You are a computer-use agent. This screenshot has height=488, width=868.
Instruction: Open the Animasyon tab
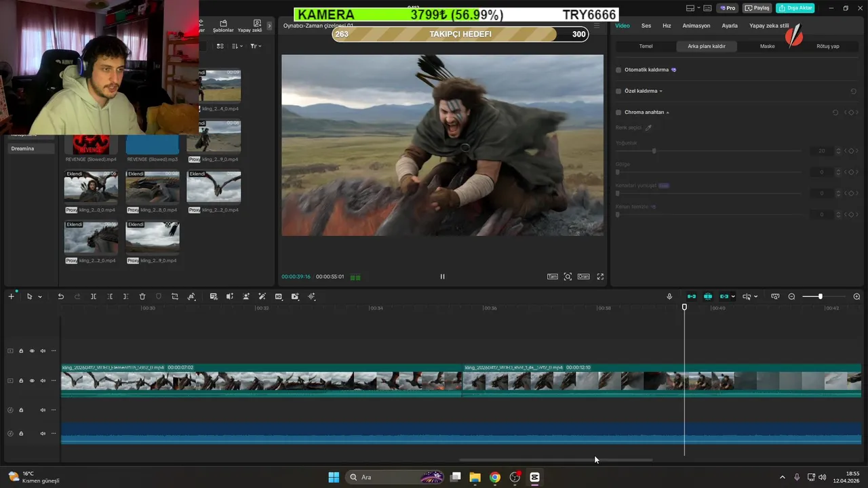696,26
